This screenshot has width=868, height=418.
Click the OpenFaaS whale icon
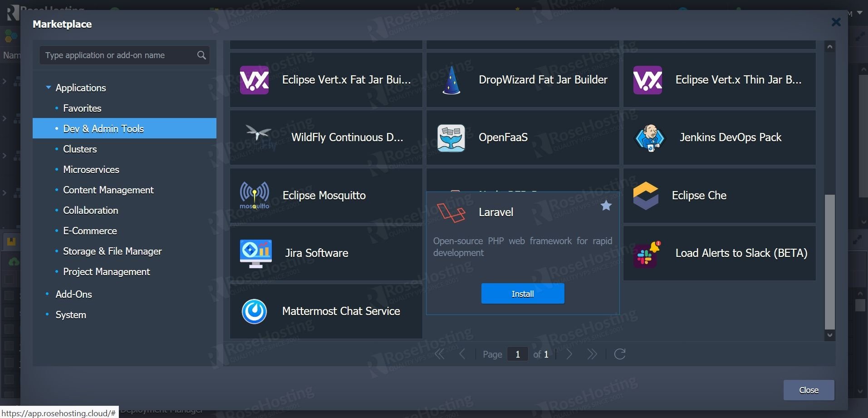point(451,137)
